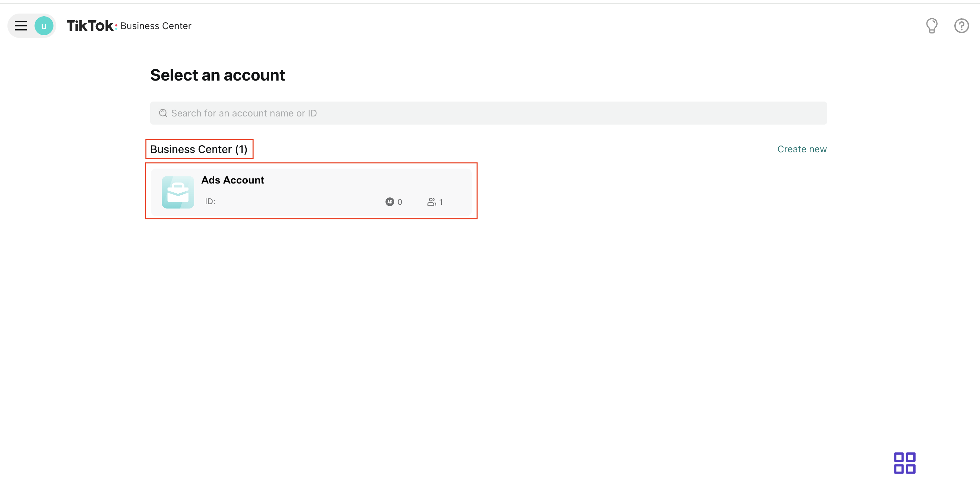The image size is (980, 501).
Task: Open the purple grid widget icon
Action: point(905,463)
